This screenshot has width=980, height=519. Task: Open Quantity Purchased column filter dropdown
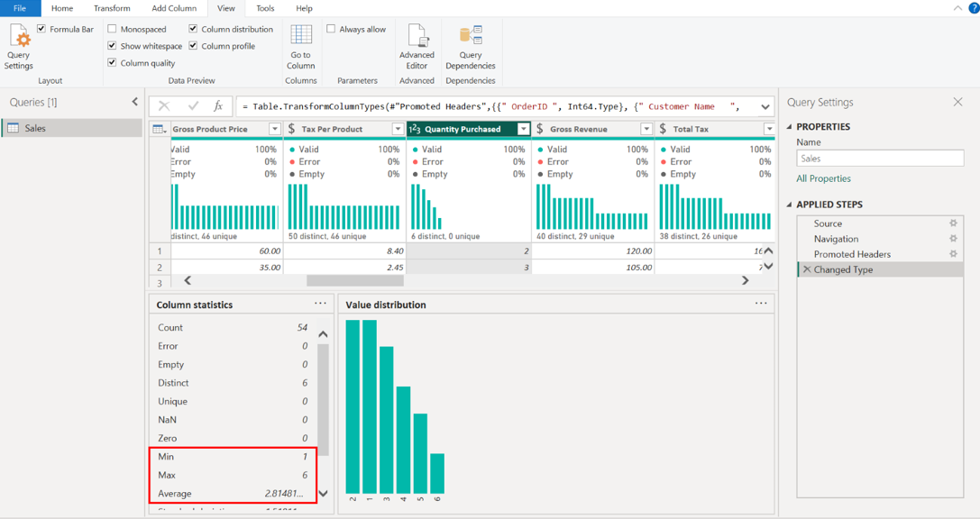(523, 129)
